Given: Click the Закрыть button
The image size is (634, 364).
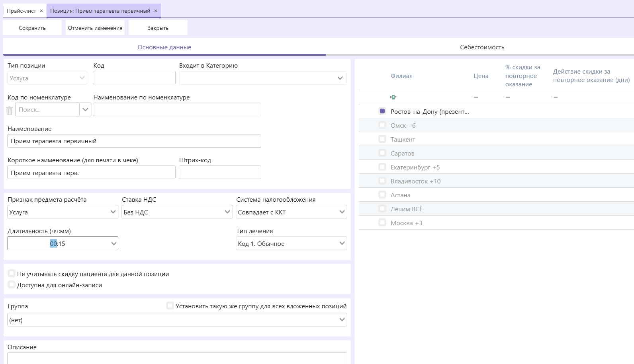Looking at the screenshot, I should (158, 28).
